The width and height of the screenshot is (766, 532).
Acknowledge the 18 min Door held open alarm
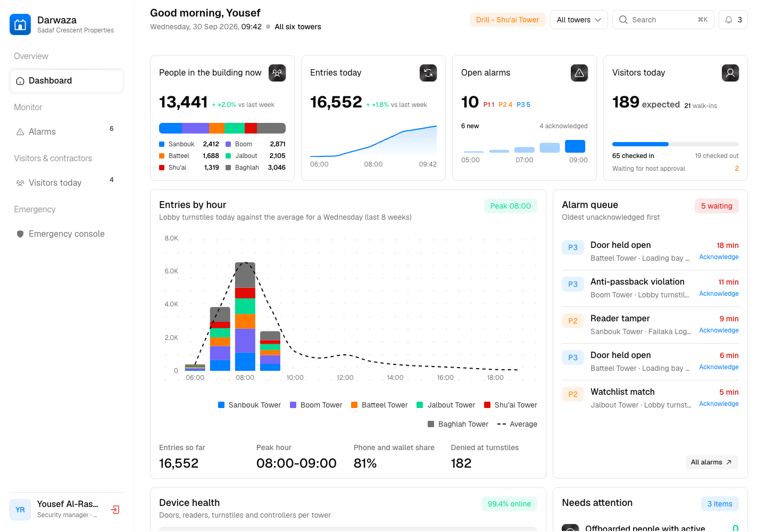coord(719,257)
